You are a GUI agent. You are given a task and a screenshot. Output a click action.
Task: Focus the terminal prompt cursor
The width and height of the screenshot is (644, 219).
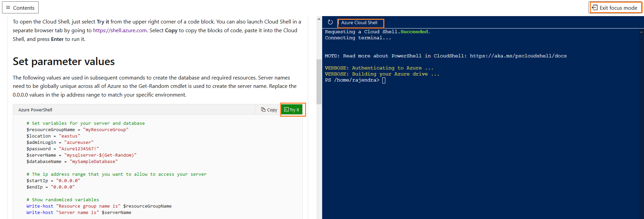click(384, 80)
